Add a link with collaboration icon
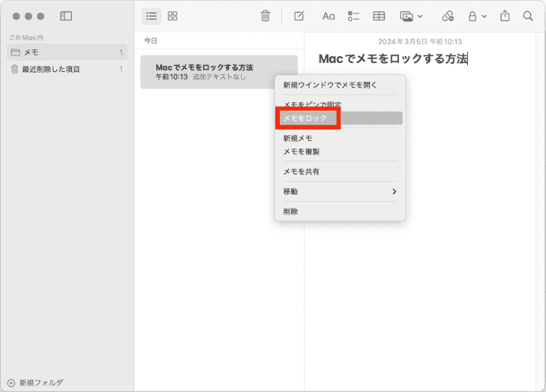546x392 pixels. 447,16
